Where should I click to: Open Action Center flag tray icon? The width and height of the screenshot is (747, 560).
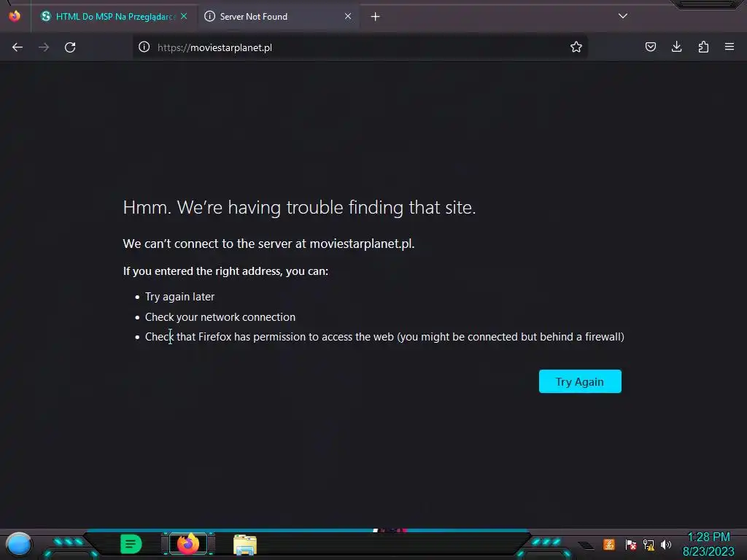(x=630, y=544)
